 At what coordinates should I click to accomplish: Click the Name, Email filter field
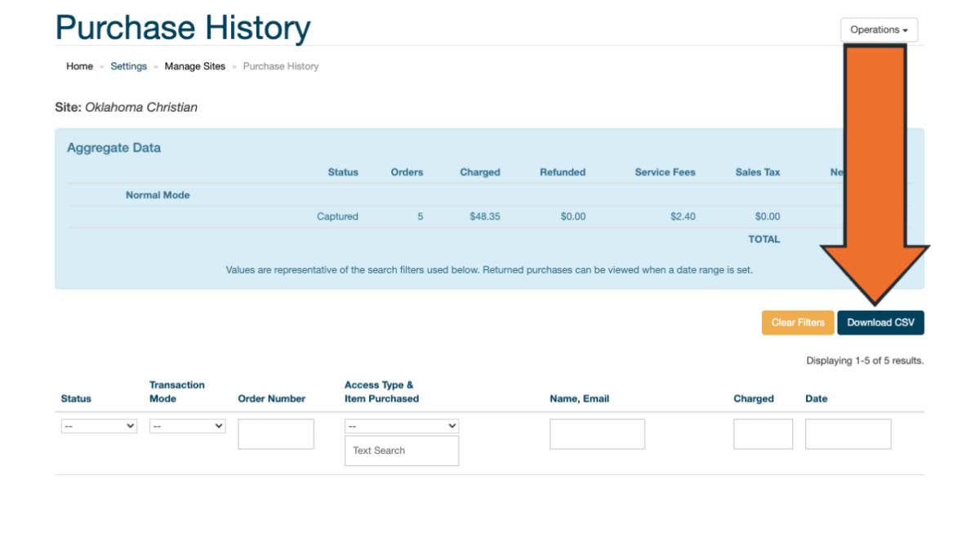pyautogui.click(x=597, y=433)
